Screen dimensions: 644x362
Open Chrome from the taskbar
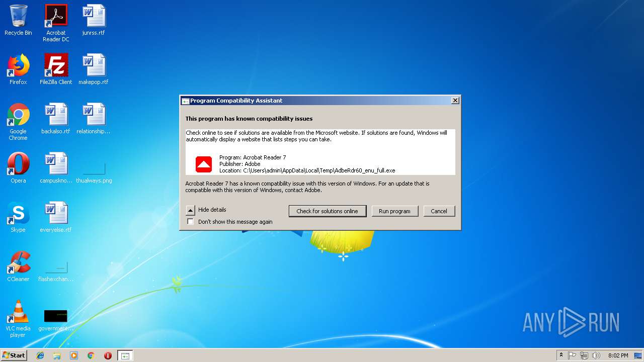point(91,355)
